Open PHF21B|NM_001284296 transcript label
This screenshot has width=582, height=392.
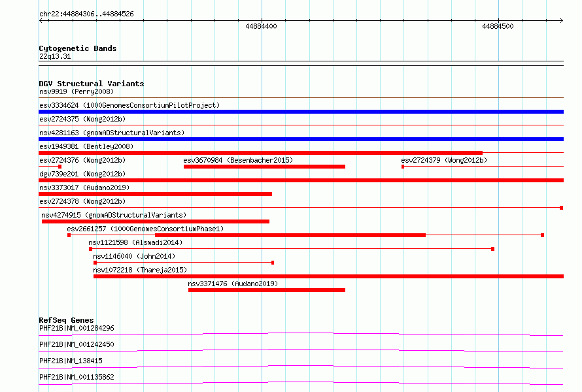coord(77,328)
